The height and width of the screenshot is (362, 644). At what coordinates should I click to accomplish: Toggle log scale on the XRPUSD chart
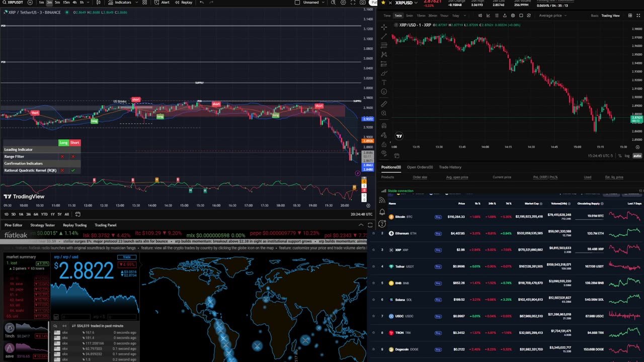pos(627,156)
